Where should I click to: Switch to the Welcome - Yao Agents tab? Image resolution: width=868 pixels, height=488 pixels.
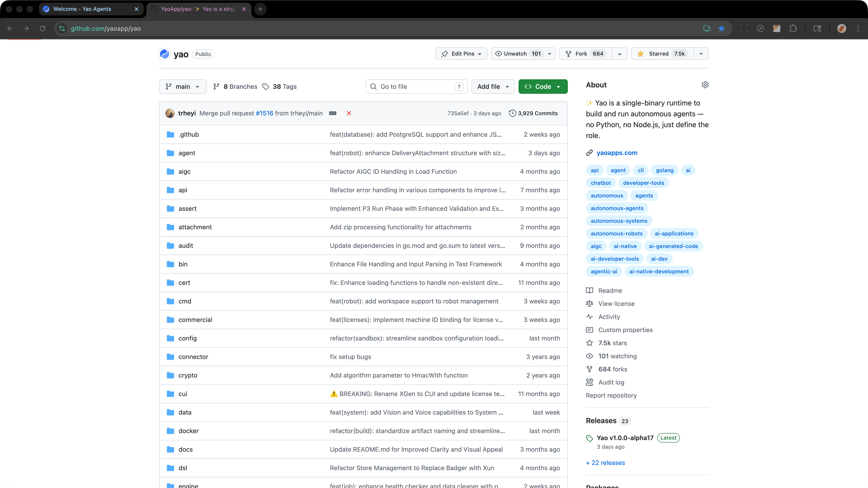tap(91, 9)
